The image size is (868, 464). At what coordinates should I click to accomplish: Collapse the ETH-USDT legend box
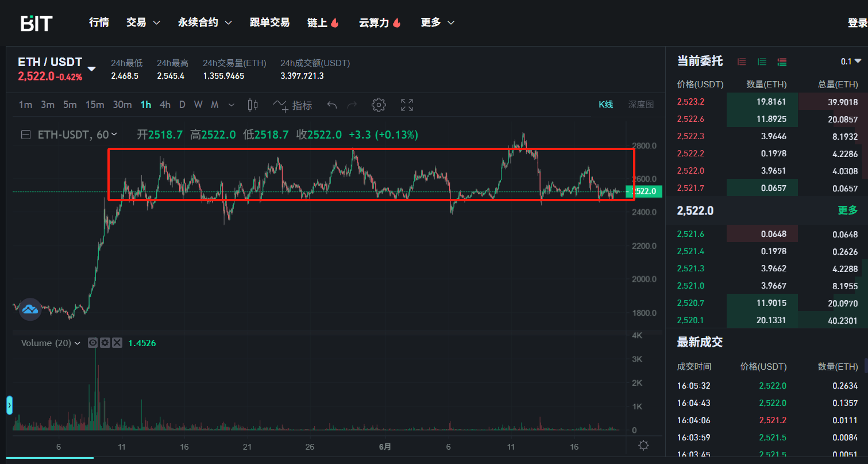(x=26, y=135)
